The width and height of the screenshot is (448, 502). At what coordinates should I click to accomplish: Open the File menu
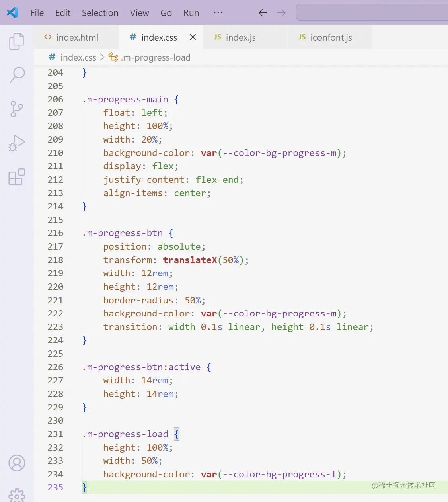click(37, 13)
